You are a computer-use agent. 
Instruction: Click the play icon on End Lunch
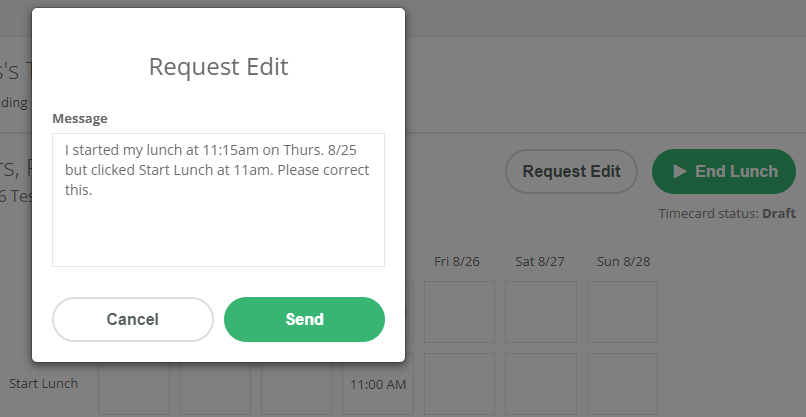680,171
